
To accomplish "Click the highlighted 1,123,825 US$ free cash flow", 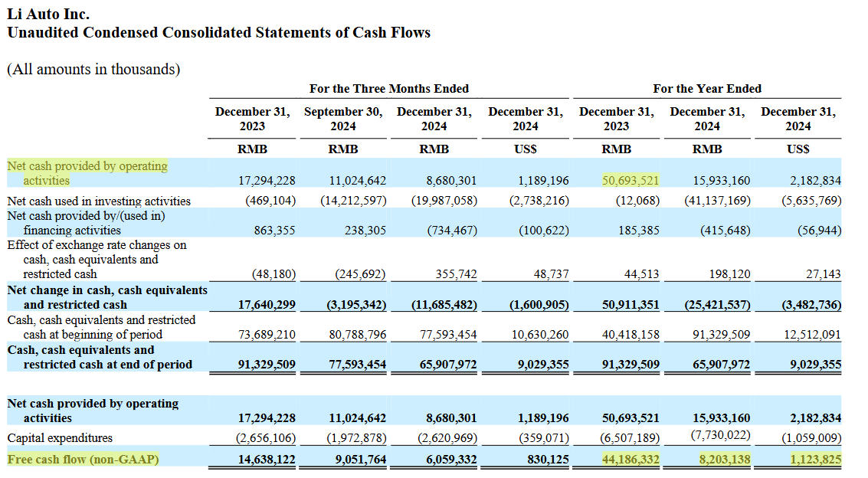I will [815, 459].
